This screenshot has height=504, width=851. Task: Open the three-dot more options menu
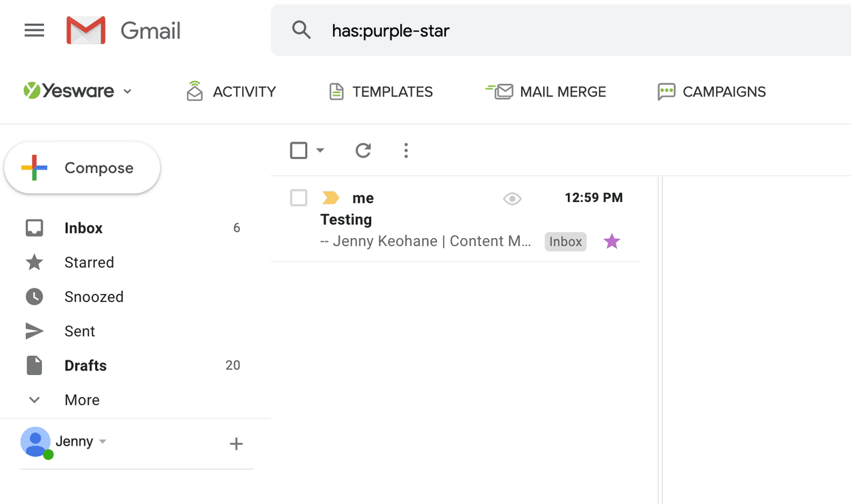click(406, 151)
